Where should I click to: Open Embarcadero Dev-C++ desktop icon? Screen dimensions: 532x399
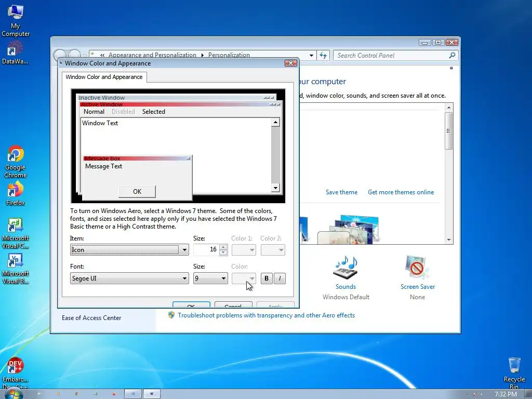coord(15,373)
